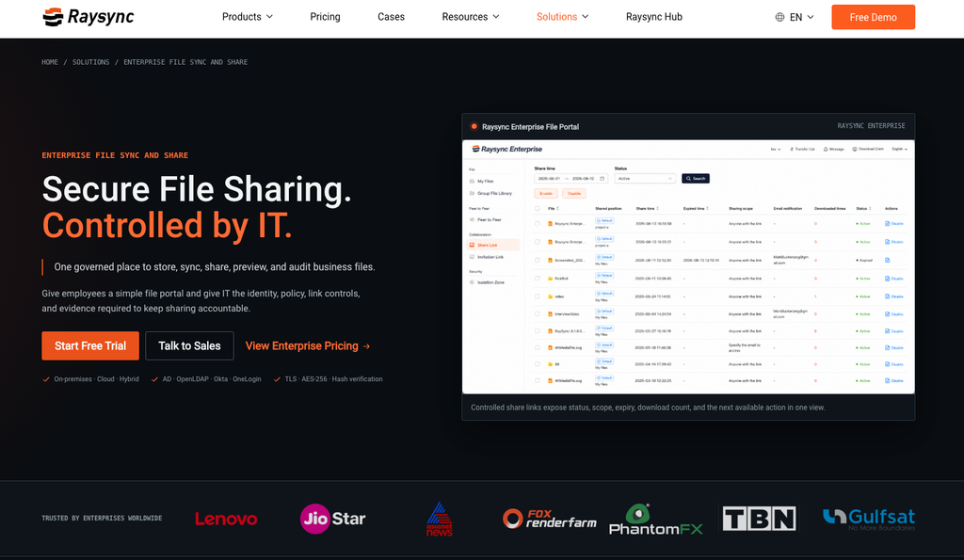This screenshot has height=560, width=964.
Task: Click the "Controlled by IT." headline
Action: 168,225
